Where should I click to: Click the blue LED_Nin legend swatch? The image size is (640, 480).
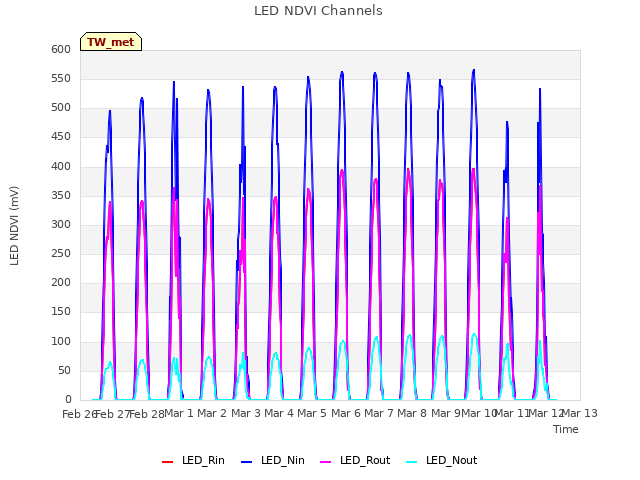coord(247,462)
